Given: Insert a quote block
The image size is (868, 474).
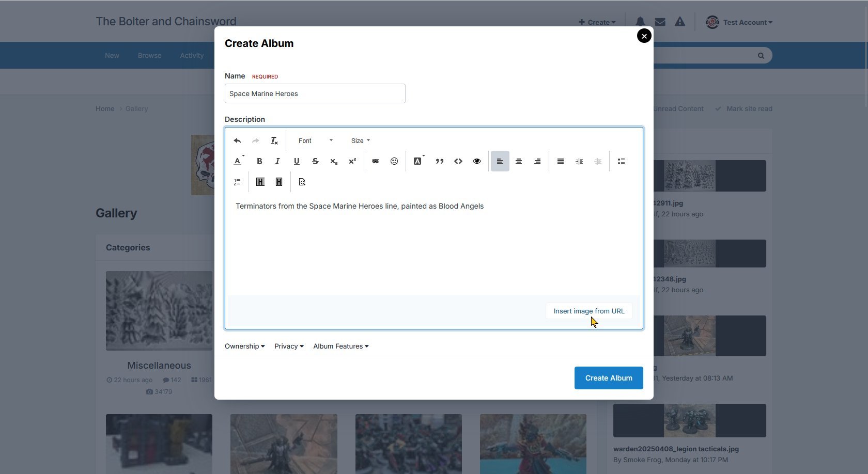Looking at the screenshot, I should [440, 161].
